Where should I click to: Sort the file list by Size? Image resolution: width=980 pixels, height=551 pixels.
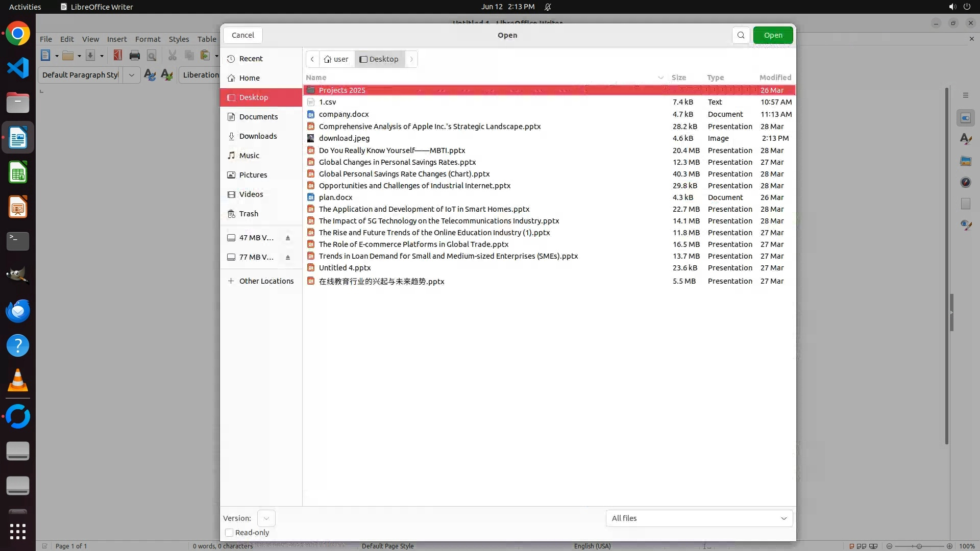pos(678,78)
